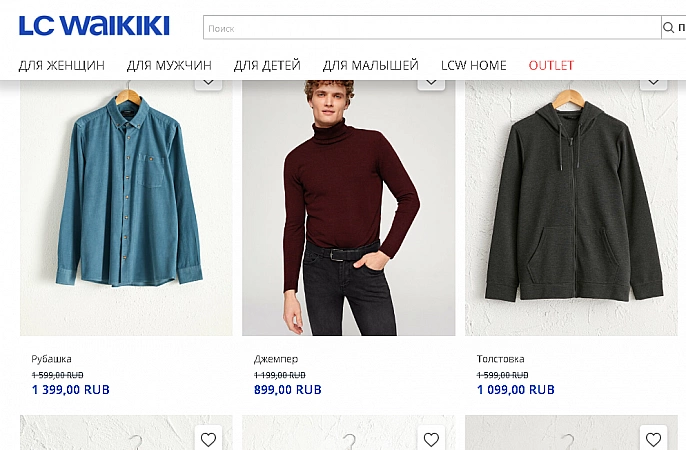The height and width of the screenshot is (450, 686).
Task: Toggle the heart below the Джемпер listing
Action: (431, 439)
